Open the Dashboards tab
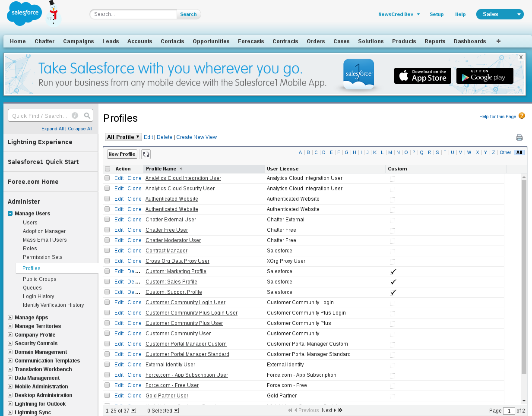 pos(470,41)
